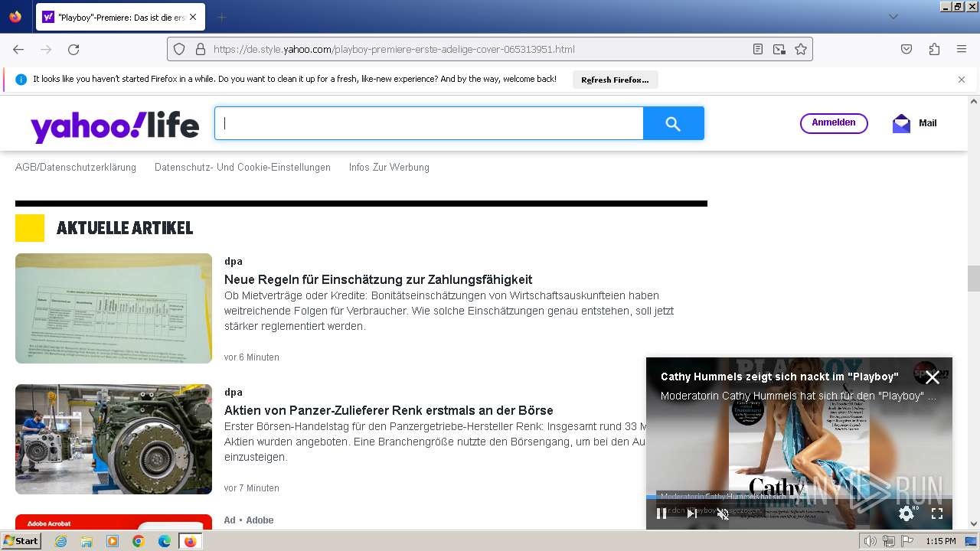Open File Explorer folder in taskbar
Screen dimensions: 980x551
[87, 541]
